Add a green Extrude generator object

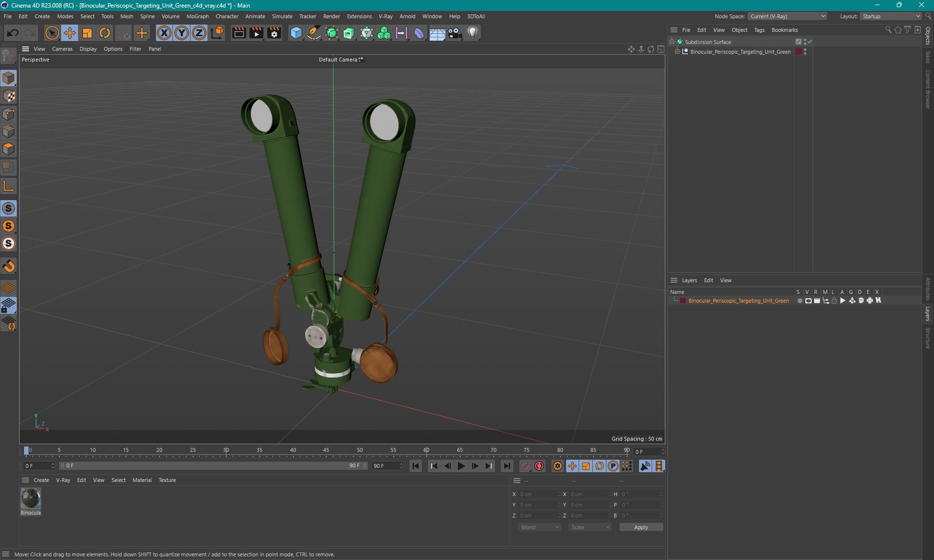[349, 33]
